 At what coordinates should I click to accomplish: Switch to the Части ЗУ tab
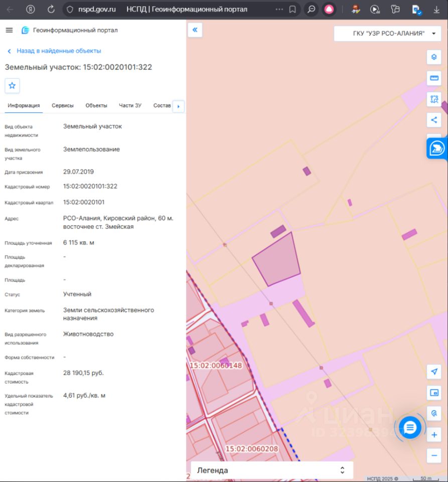coord(130,105)
